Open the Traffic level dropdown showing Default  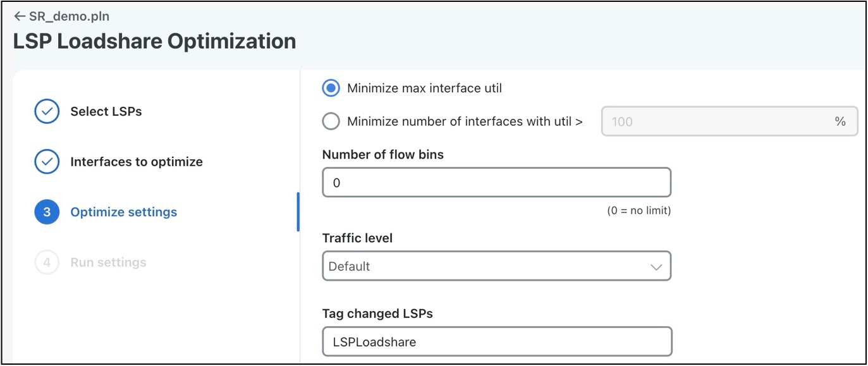[x=496, y=266]
